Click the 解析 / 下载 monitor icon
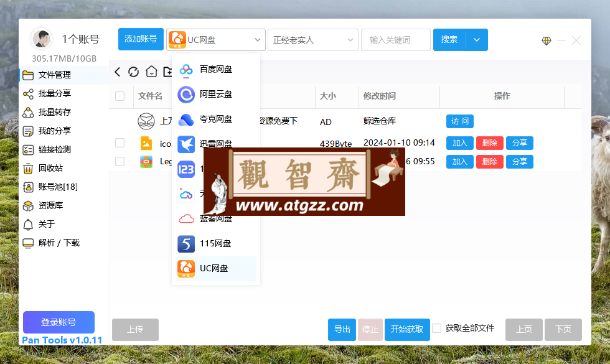This screenshot has width=610, height=364. (28, 243)
